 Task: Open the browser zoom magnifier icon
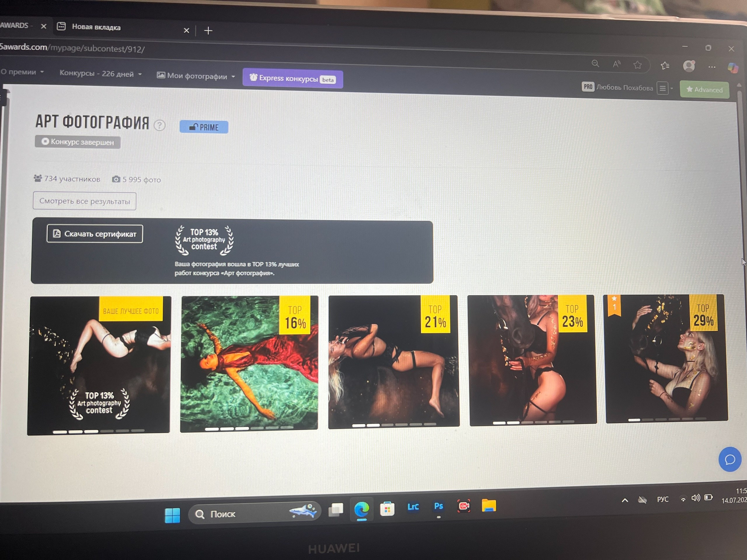(x=595, y=64)
